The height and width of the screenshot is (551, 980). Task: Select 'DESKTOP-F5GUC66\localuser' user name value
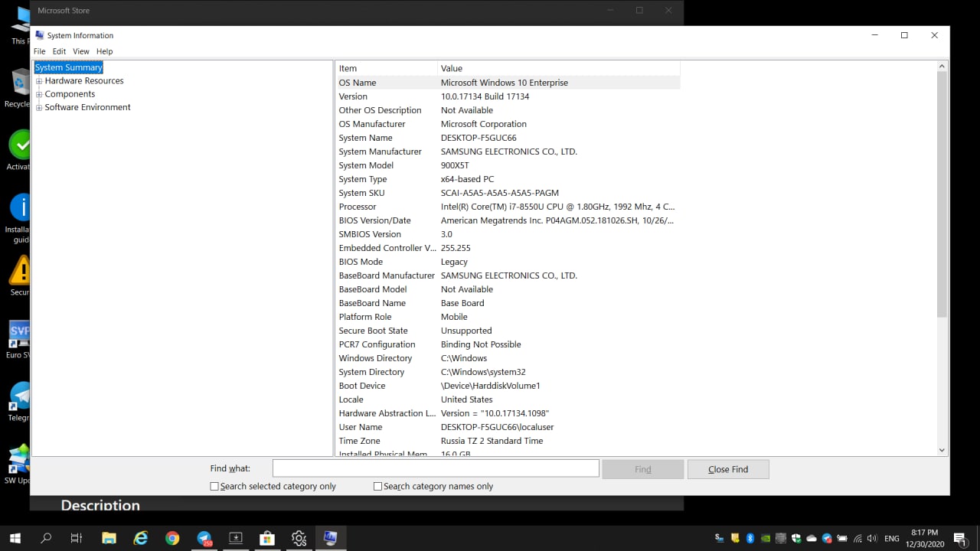pyautogui.click(x=497, y=427)
